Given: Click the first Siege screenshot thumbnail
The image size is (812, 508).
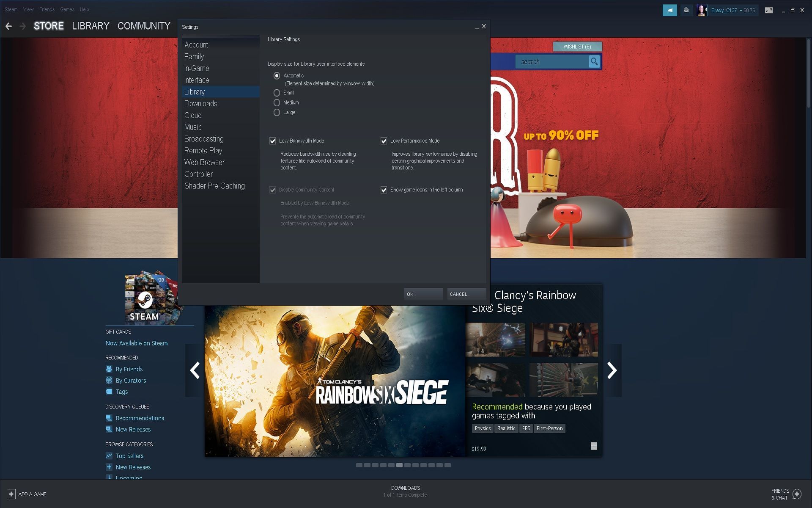Looking at the screenshot, I should [495, 340].
